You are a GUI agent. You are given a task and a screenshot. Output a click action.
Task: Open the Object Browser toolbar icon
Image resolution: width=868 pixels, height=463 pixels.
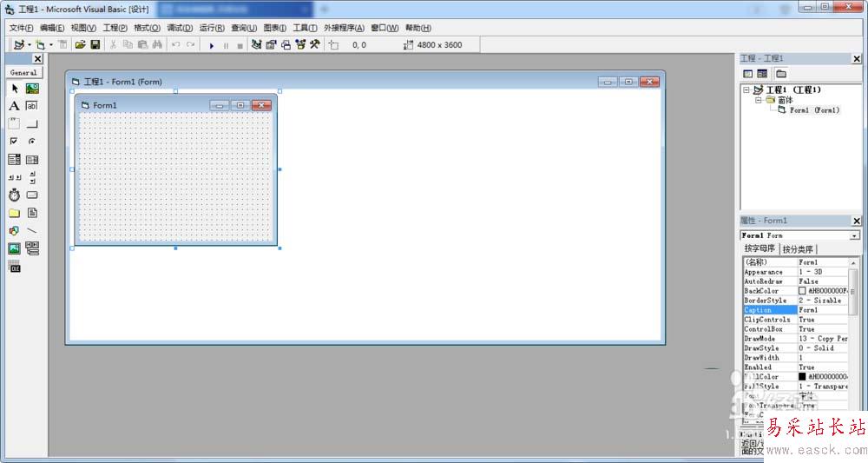click(300, 45)
